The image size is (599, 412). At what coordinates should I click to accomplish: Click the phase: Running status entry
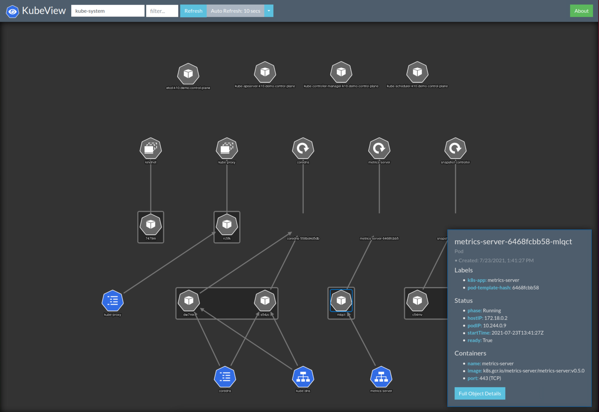[484, 310]
